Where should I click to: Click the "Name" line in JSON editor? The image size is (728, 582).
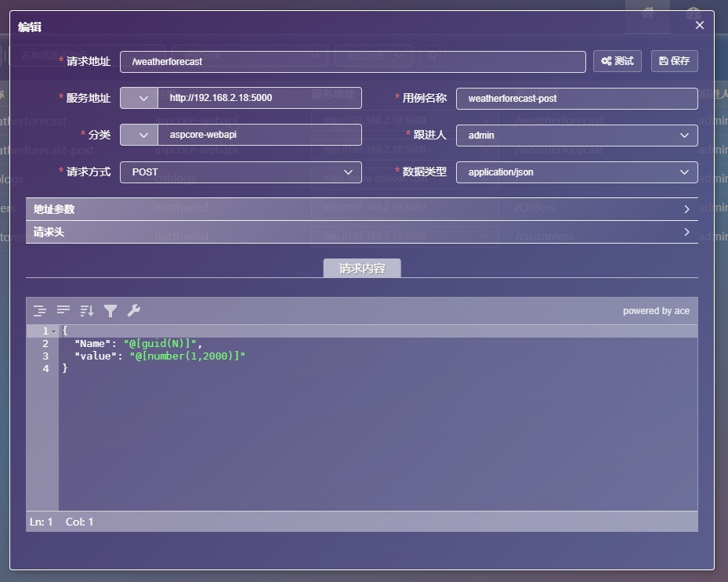(139, 343)
